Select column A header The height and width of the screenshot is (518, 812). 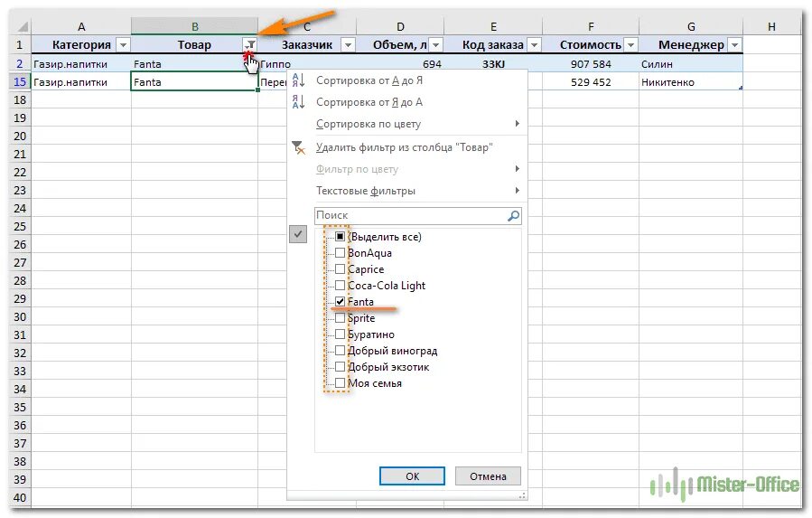point(81,26)
